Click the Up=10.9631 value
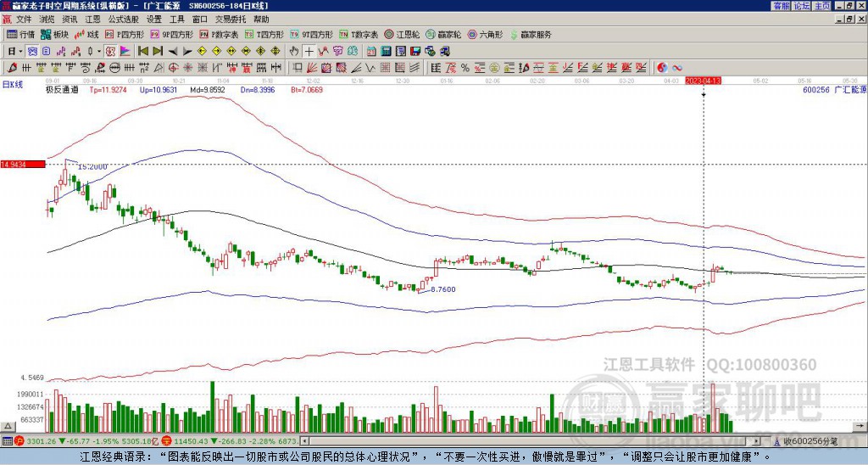 point(159,90)
